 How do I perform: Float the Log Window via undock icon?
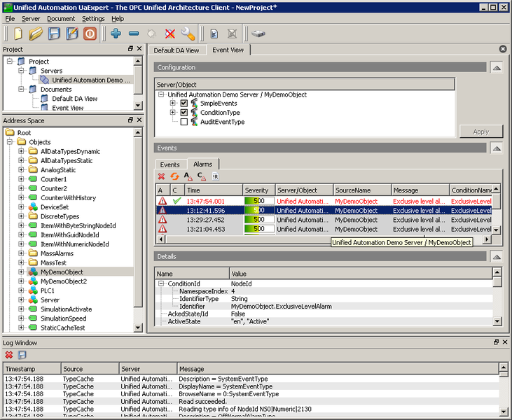pyautogui.click(x=496, y=342)
